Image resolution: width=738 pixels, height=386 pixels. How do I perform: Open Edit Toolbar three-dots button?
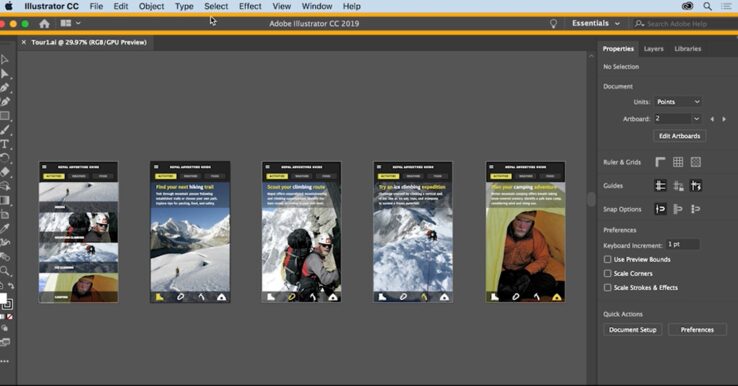5,362
